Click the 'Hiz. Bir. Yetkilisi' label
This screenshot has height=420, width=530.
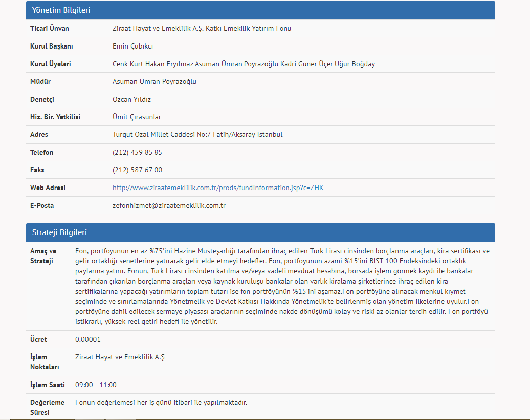pos(56,117)
